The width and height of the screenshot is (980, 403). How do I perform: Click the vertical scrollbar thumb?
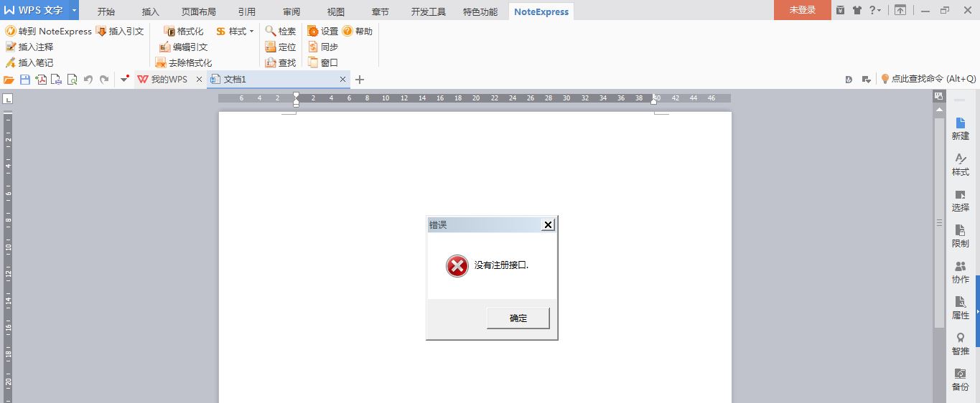click(939, 222)
